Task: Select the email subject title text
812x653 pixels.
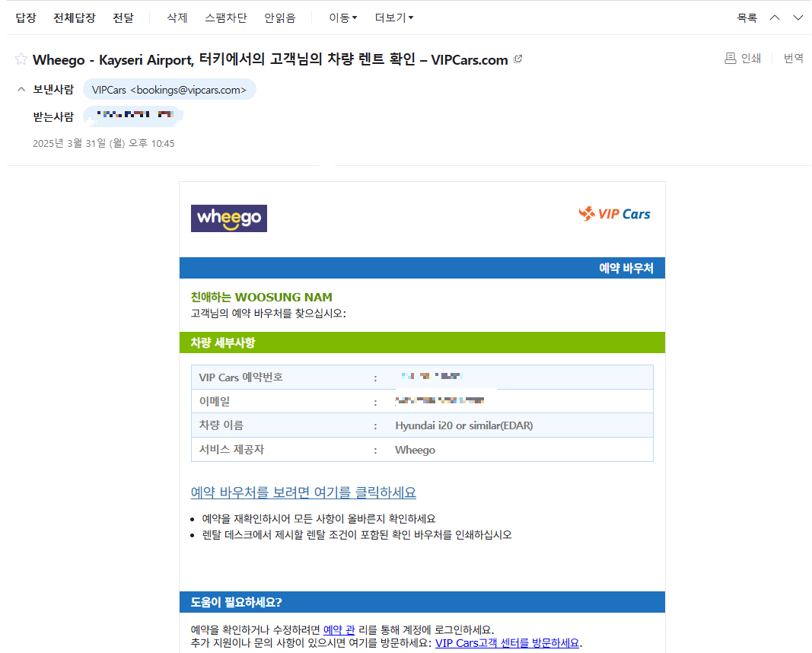Action: pos(270,59)
